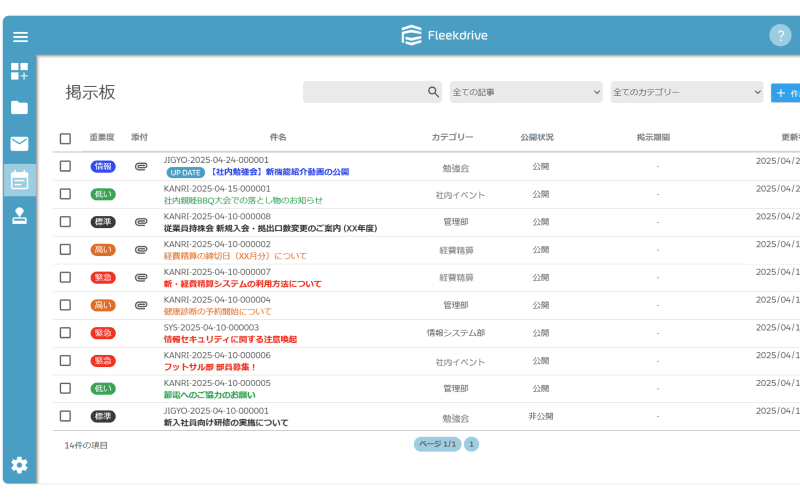This screenshot has width=800, height=500.
Task: Check the row SYS-2025-04-10-000003
Action: tap(65, 333)
